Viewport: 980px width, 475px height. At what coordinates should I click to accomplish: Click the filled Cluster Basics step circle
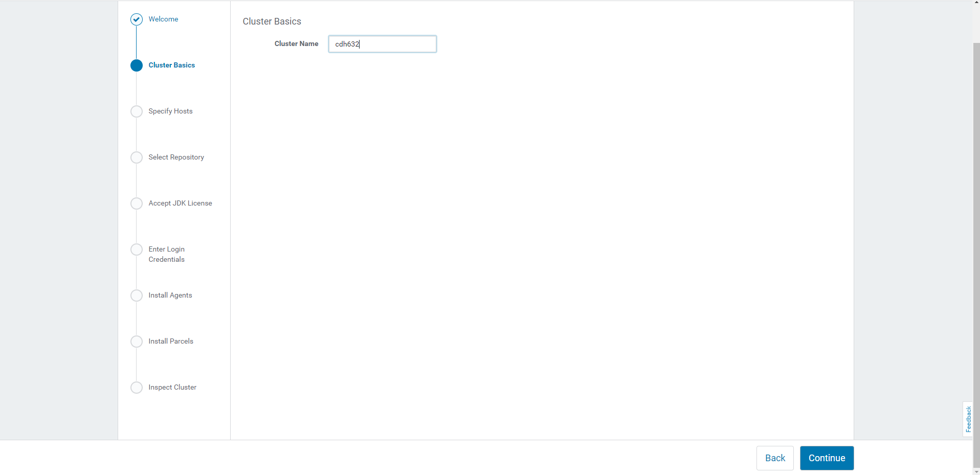point(136,65)
